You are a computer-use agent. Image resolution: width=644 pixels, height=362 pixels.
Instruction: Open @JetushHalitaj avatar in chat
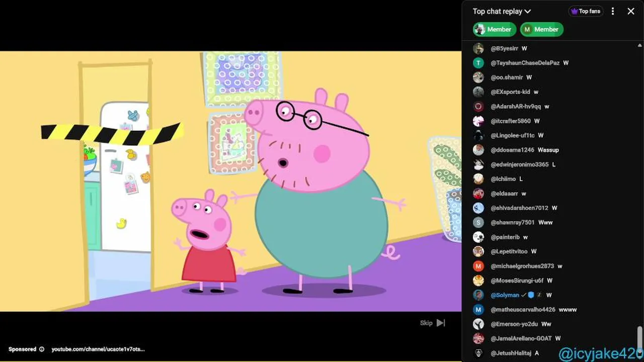pyautogui.click(x=478, y=353)
